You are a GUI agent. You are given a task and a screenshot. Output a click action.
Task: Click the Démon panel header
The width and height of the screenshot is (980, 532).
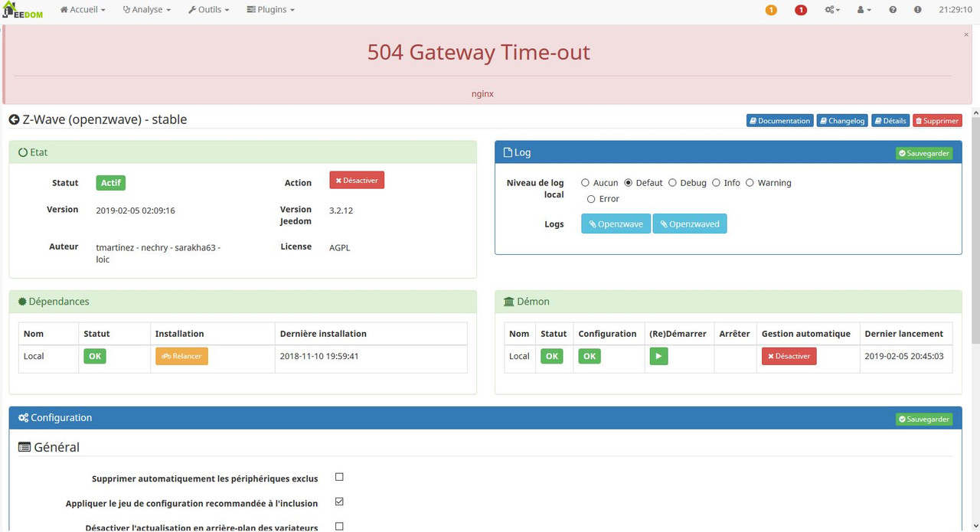728,302
